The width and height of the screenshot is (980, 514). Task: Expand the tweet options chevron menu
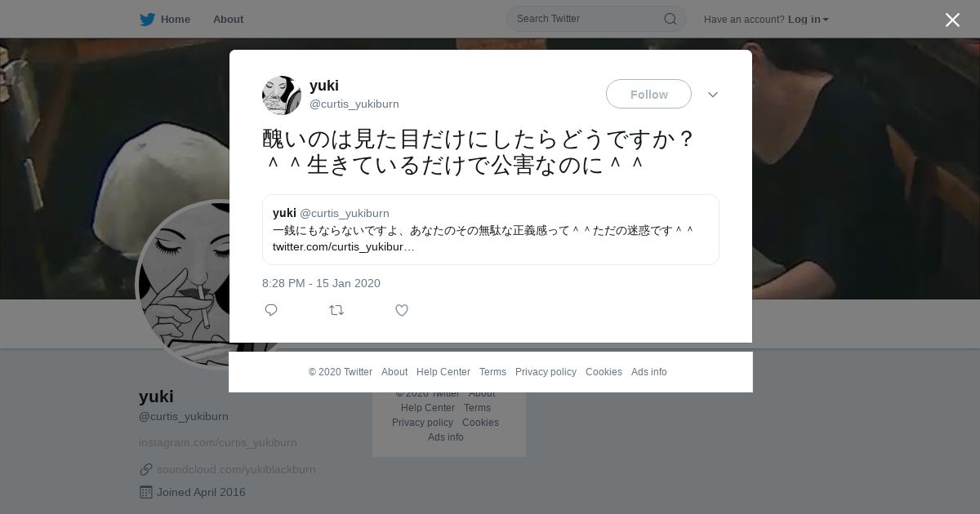pyautogui.click(x=713, y=95)
